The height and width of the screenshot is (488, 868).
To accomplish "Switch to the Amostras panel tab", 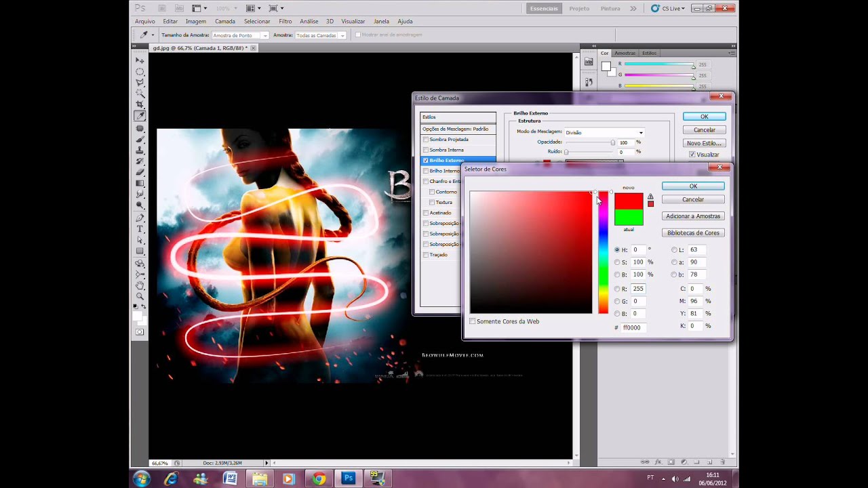I will point(625,53).
